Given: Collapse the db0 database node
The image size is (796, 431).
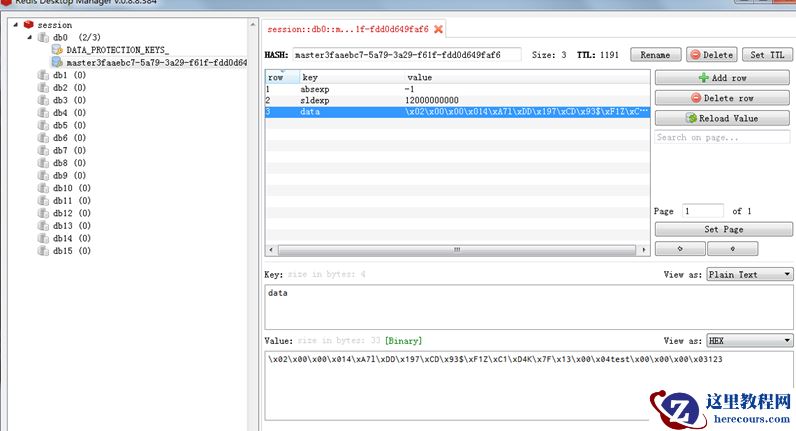Looking at the screenshot, I should coord(29,37).
